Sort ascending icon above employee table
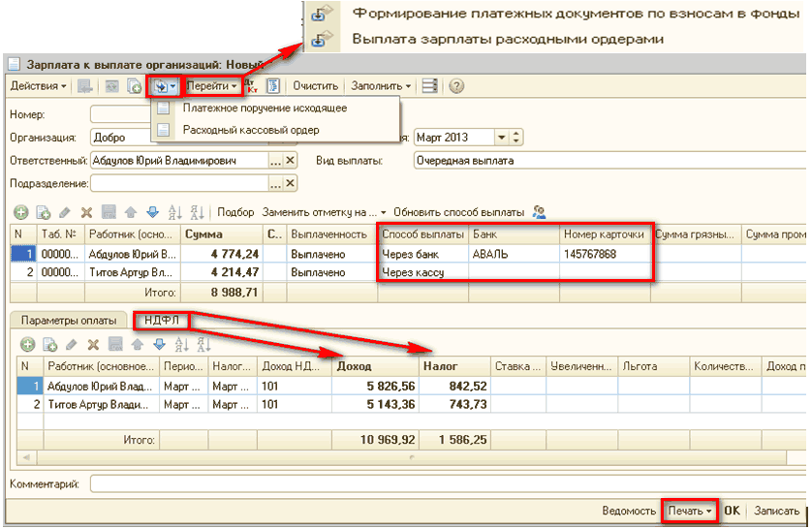The height and width of the screenshot is (529, 812). coord(175,212)
